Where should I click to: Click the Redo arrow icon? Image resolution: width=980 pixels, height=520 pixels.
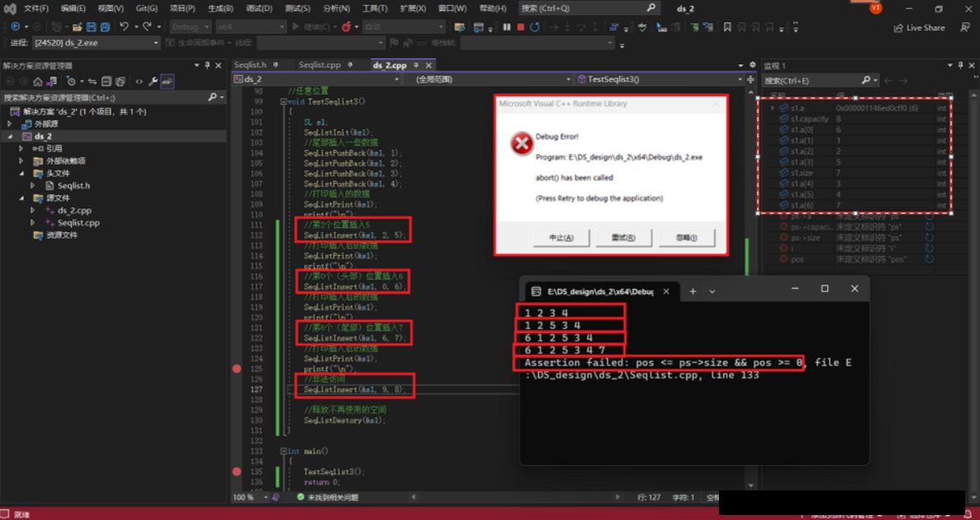tap(147, 27)
